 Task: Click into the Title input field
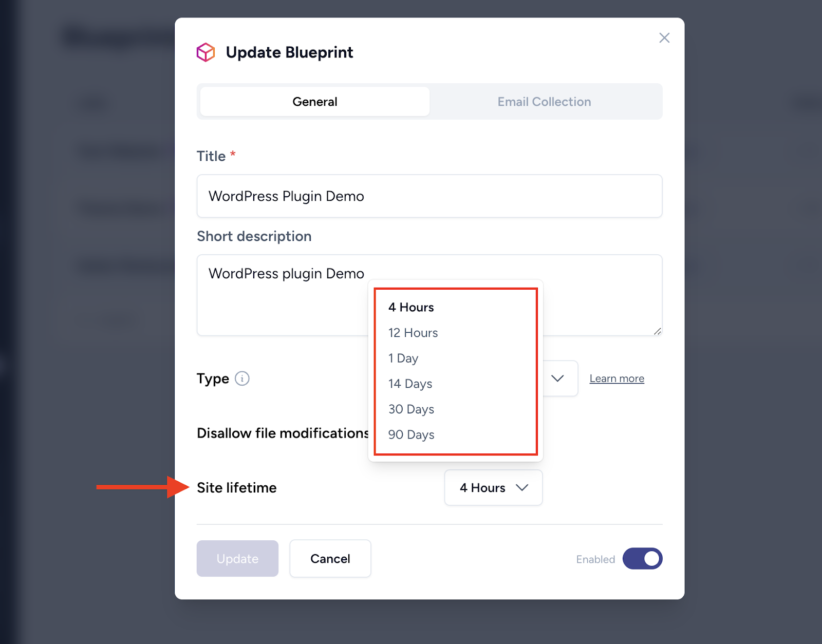(x=429, y=196)
